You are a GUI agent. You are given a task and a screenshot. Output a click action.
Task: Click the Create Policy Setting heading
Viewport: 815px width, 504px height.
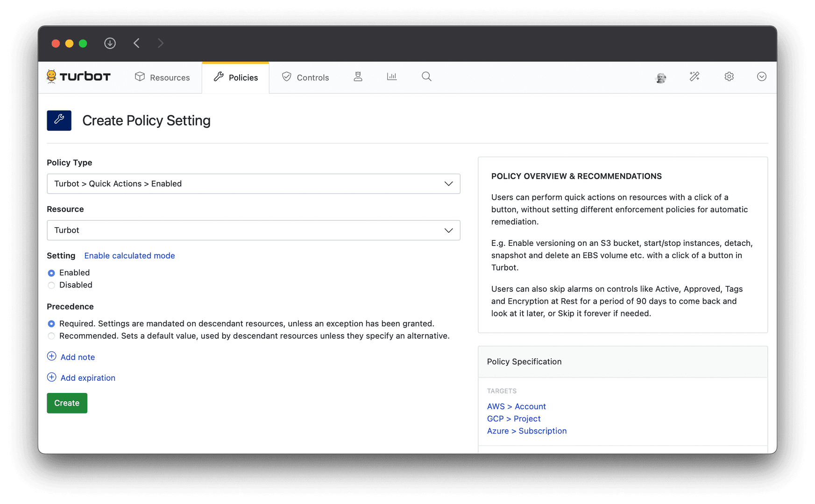146,120
